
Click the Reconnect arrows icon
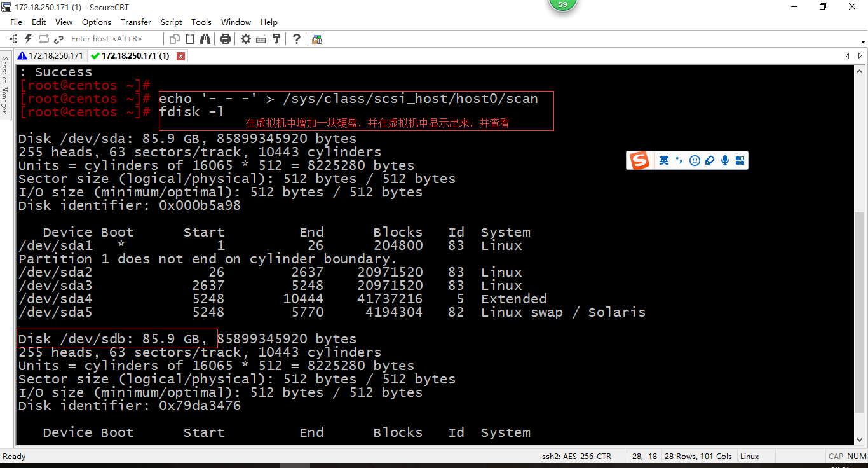(44, 39)
